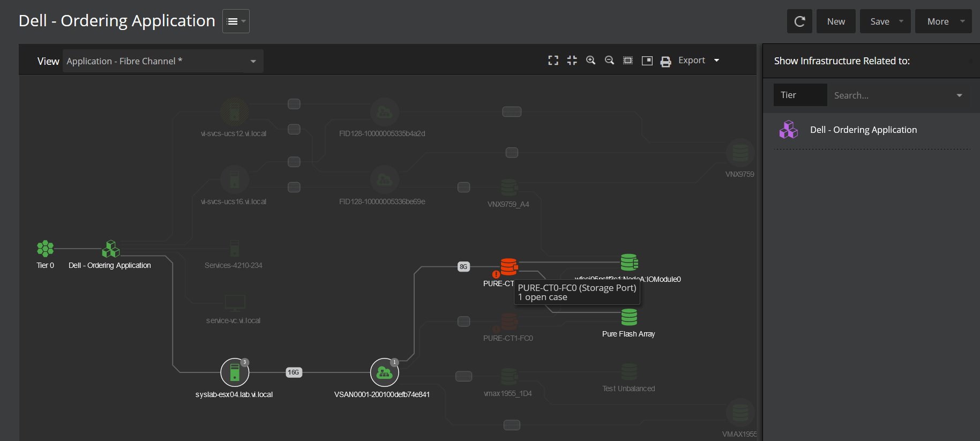980x441 pixels.
Task: Click the alert badge on PURE-CT0-FC0
Action: pos(496,274)
